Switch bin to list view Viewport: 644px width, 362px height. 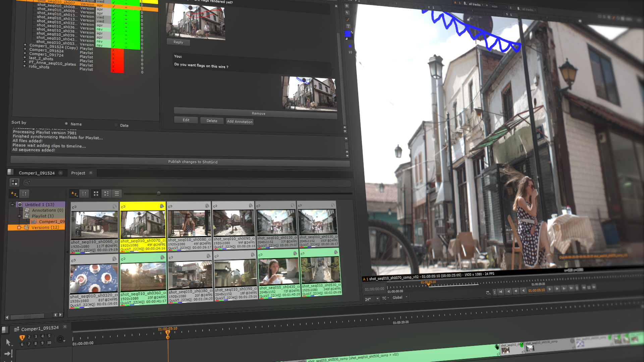pyautogui.click(x=117, y=194)
